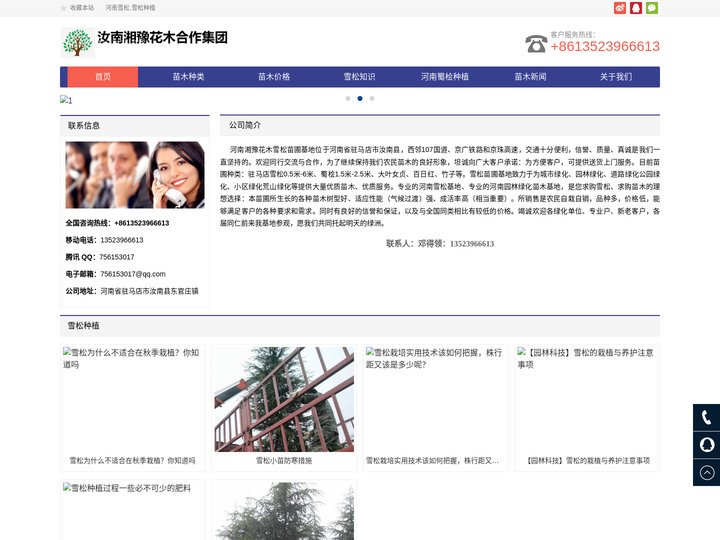Click the telephone icon beside the hotline
This screenshot has width=720, height=540.
click(536, 44)
